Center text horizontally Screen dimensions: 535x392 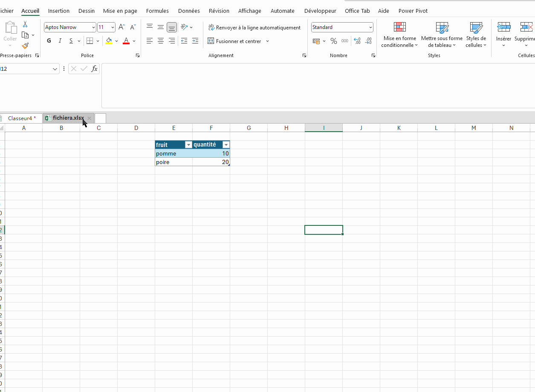(161, 41)
